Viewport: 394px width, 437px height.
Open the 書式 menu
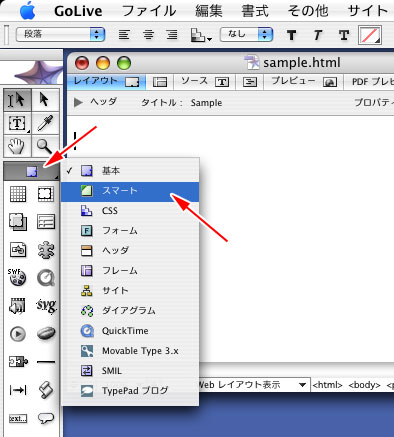tap(255, 11)
